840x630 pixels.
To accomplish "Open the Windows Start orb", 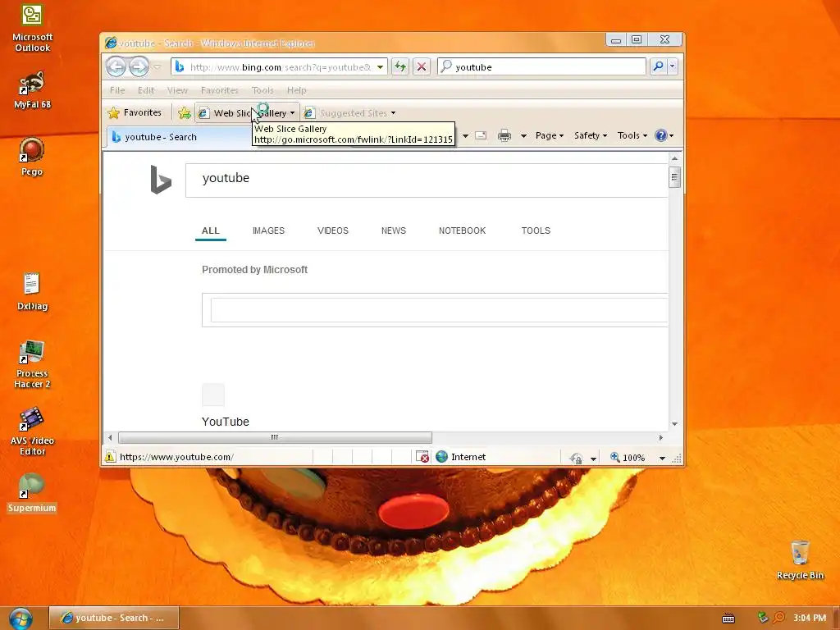I will tap(21, 619).
